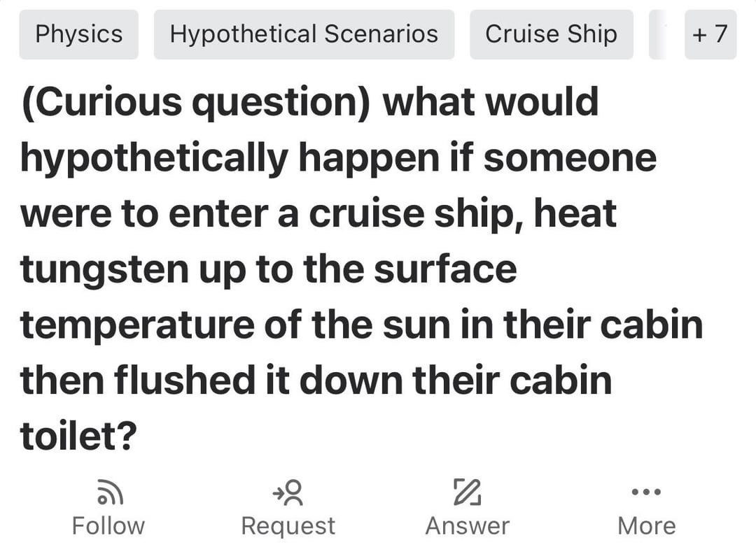Select the Physics topic tag
The height and width of the screenshot is (547, 756).
click(78, 34)
